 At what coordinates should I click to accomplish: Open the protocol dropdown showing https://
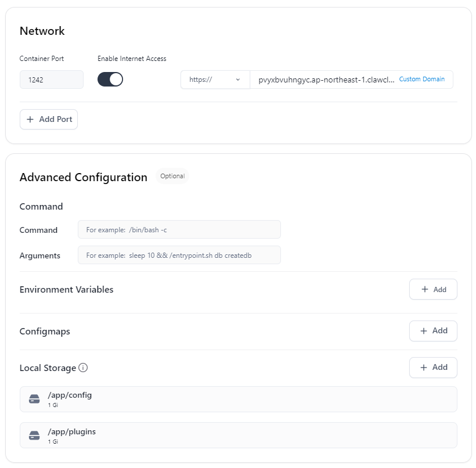pos(215,80)
